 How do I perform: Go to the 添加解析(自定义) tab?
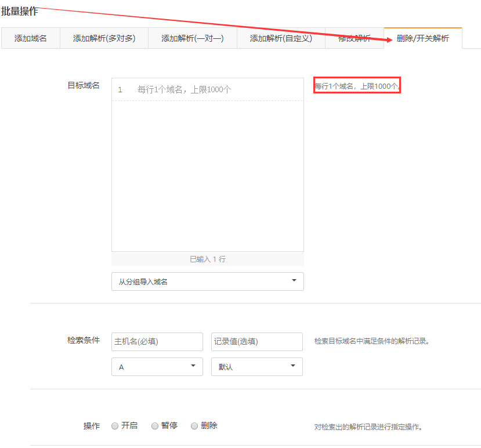coord(281,38)
